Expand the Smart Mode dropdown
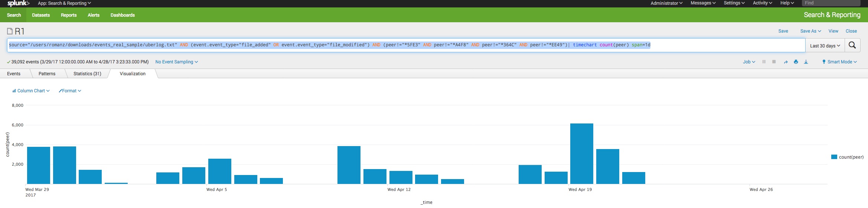868x208 pixels. 839,62
